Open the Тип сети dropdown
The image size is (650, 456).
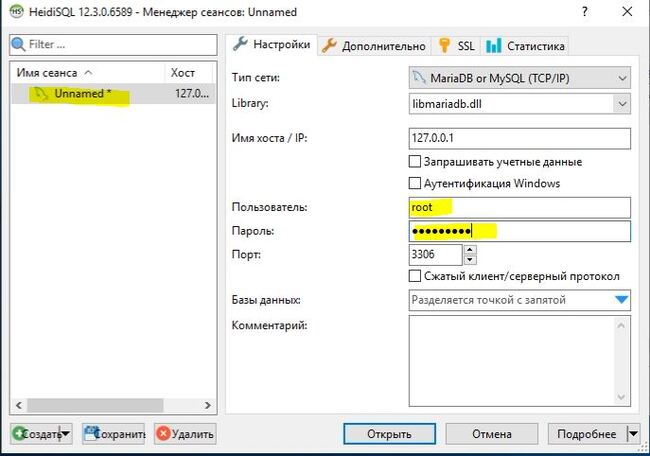coord(519,78)
